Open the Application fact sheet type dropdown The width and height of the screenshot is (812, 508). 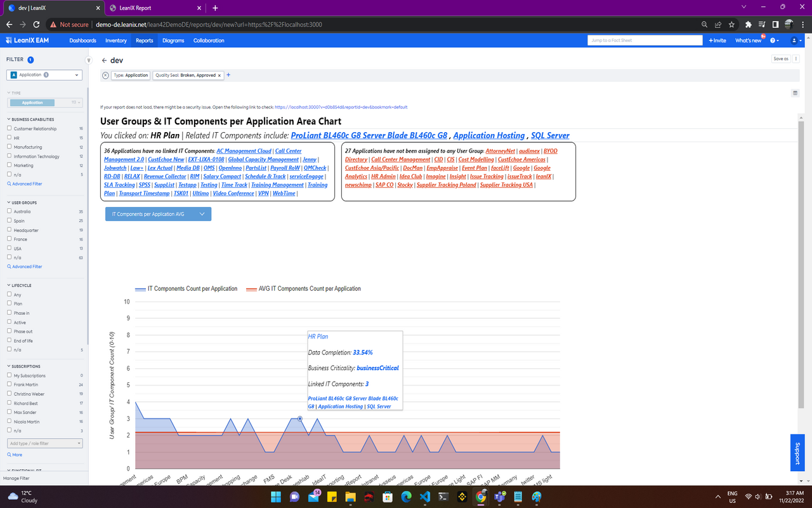(x=44, y=75)
